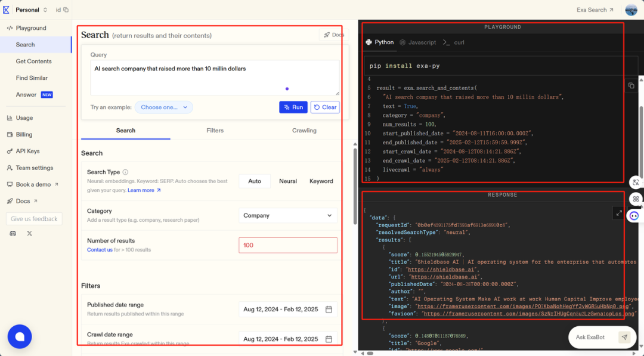The height and width of the screenshot is (356, 644).
Task: Click the Billing icon
Action: 10,134
